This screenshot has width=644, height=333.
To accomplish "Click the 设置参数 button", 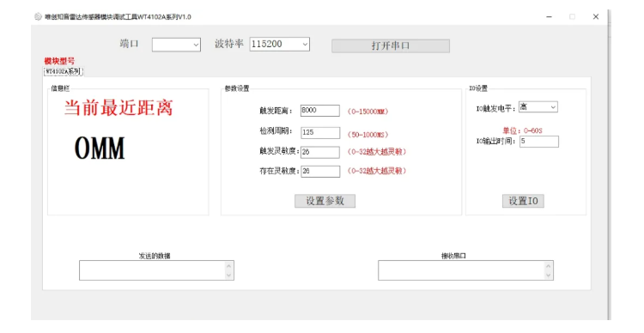I will 325,201.
